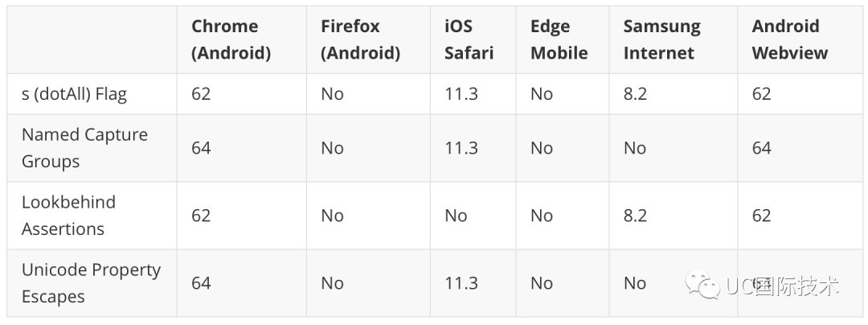Click the Firefox (Android) column header
The height and width of the screenshot is (325, 868).
360,39
